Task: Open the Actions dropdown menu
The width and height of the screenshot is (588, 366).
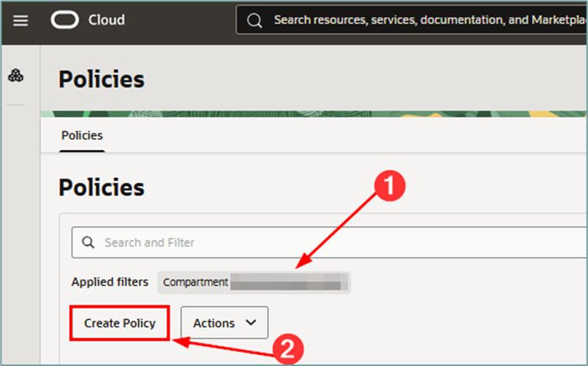Action: point(225,322)
